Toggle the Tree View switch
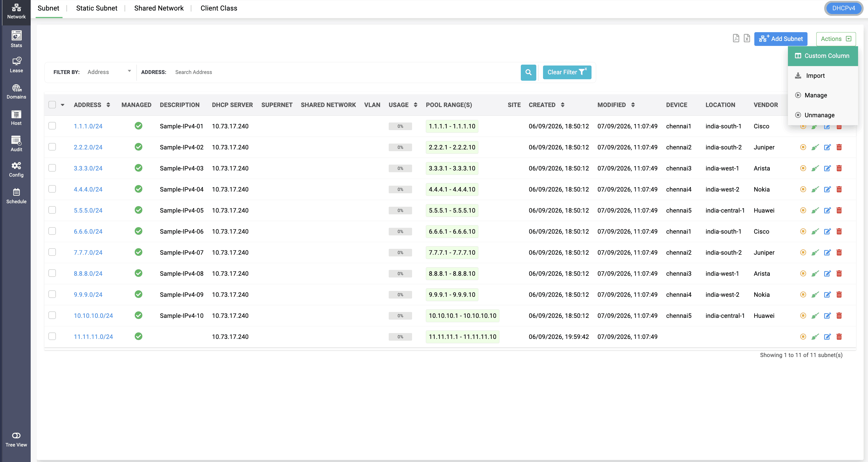868x462 pixels. [x=16, y=435]
